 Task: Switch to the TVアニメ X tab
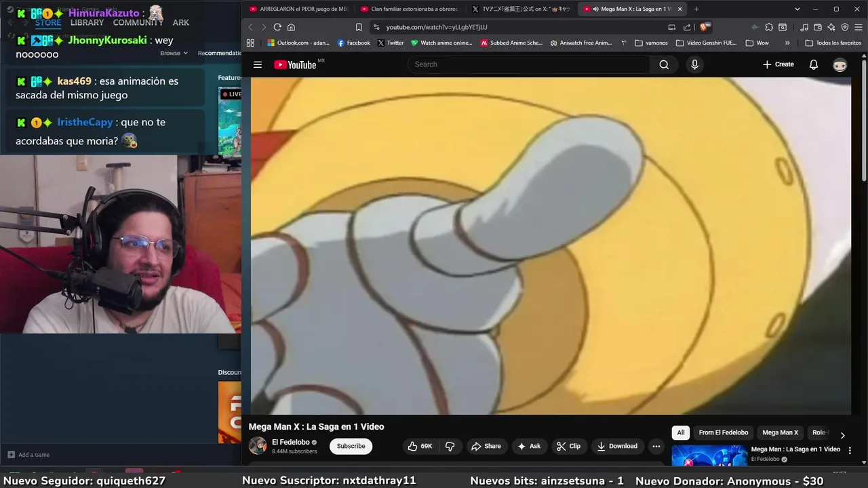coord(520,9)
